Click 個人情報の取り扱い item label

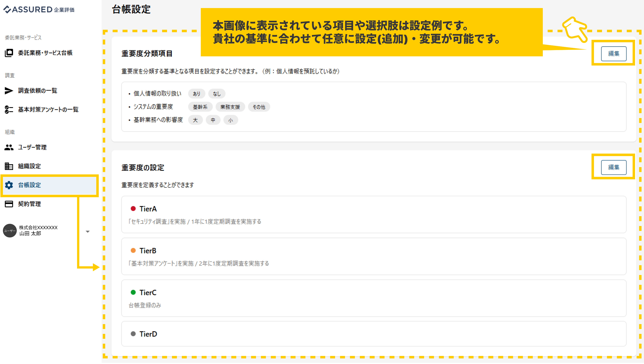[157, 94]
